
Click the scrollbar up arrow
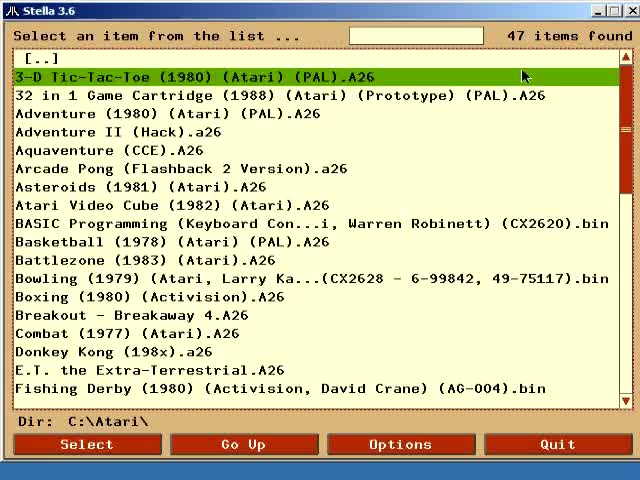626,59
